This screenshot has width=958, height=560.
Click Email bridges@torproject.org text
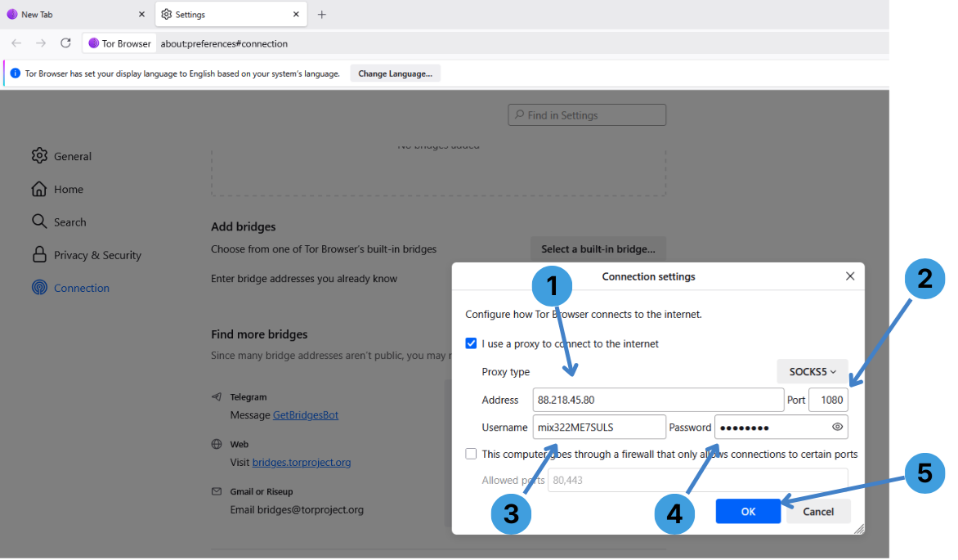point(297,510)
